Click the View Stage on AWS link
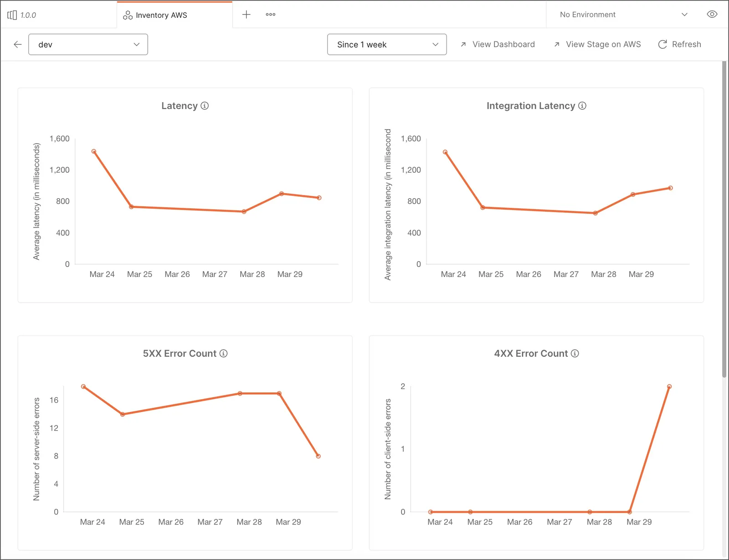Viewport: 729px width, 560px height. coord(603,44)
